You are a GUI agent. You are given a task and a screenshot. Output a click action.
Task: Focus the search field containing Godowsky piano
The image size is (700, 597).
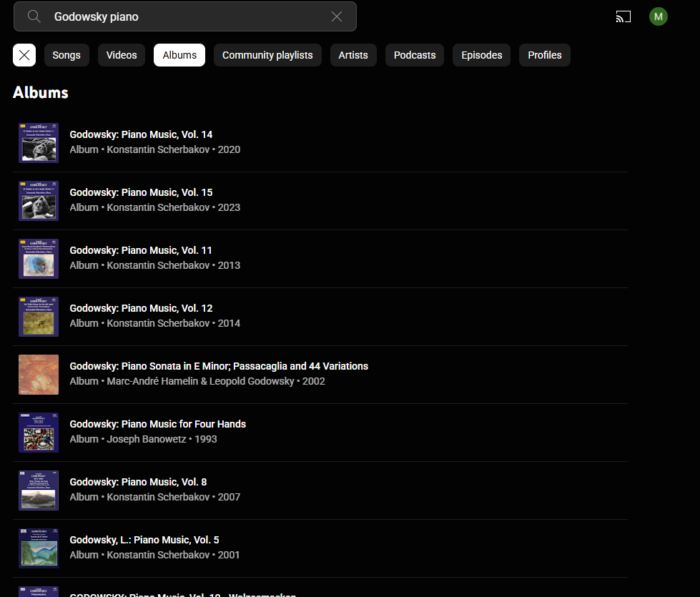click(x=184, y=16)
